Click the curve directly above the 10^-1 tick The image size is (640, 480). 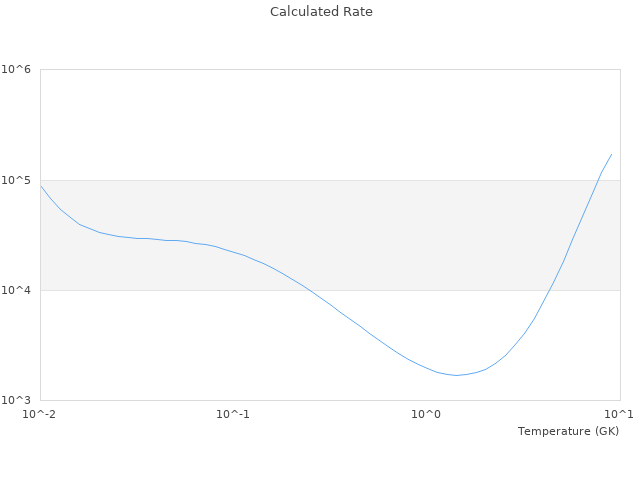click(x=233, y=252)
